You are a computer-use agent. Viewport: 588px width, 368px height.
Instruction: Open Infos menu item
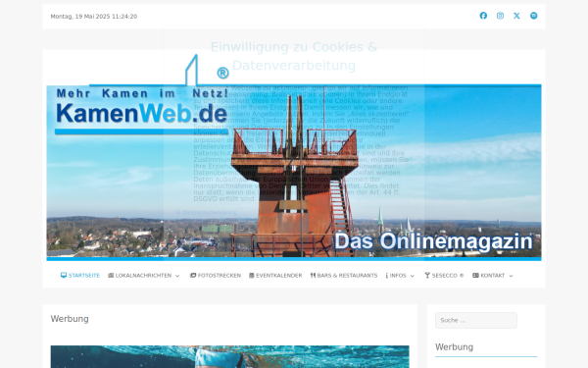tap(396, 276)
